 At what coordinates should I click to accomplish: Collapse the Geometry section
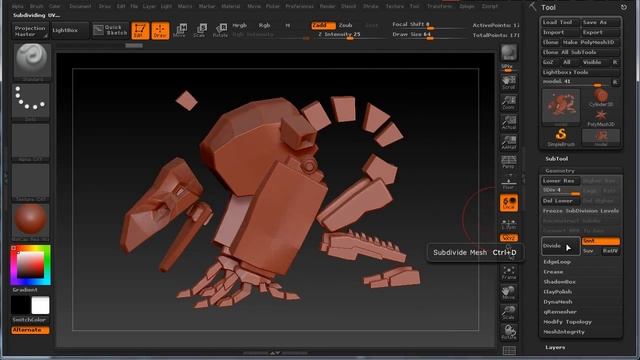(560, 171)
